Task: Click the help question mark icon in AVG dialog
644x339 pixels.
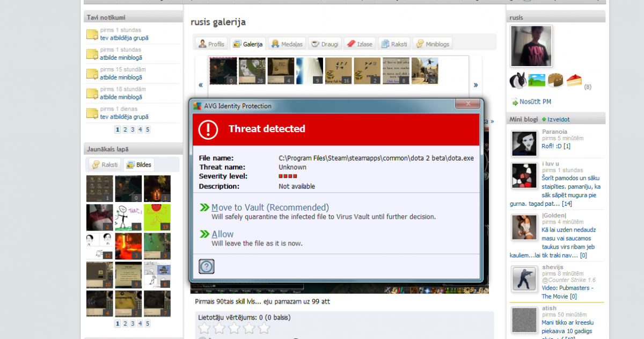Action: 207,266
